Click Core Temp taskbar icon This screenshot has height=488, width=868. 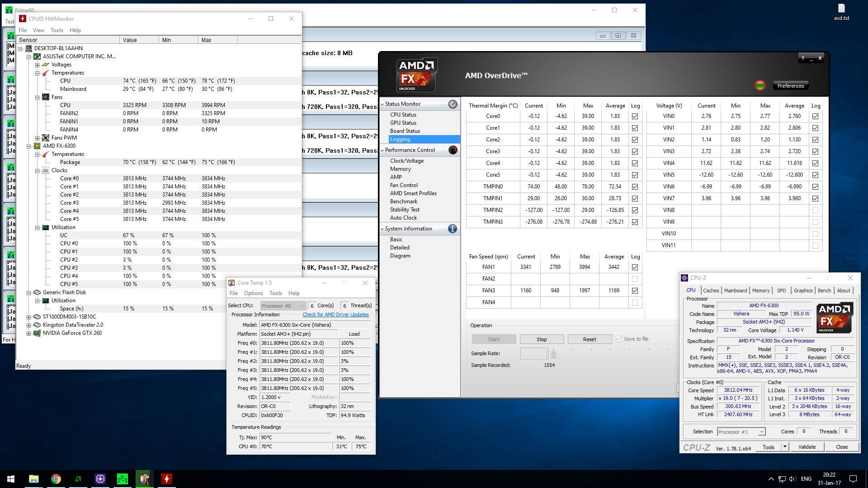pos(144,479)
